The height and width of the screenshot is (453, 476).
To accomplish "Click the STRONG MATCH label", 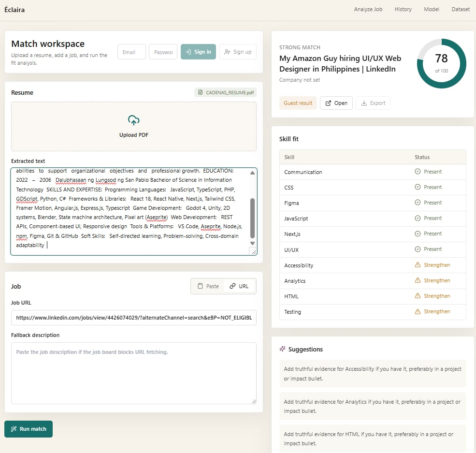I will click(x=300, y=47).
